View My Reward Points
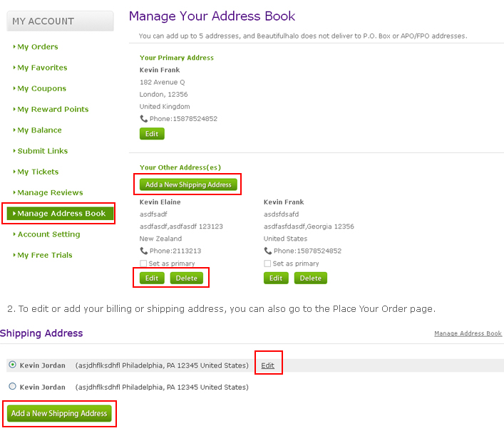 click(53, 110)
